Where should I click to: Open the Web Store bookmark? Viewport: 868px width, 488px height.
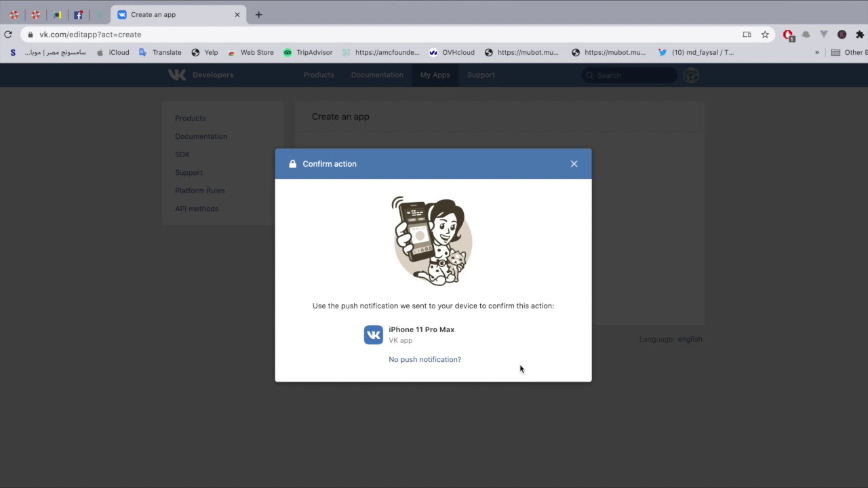(250, 52)
